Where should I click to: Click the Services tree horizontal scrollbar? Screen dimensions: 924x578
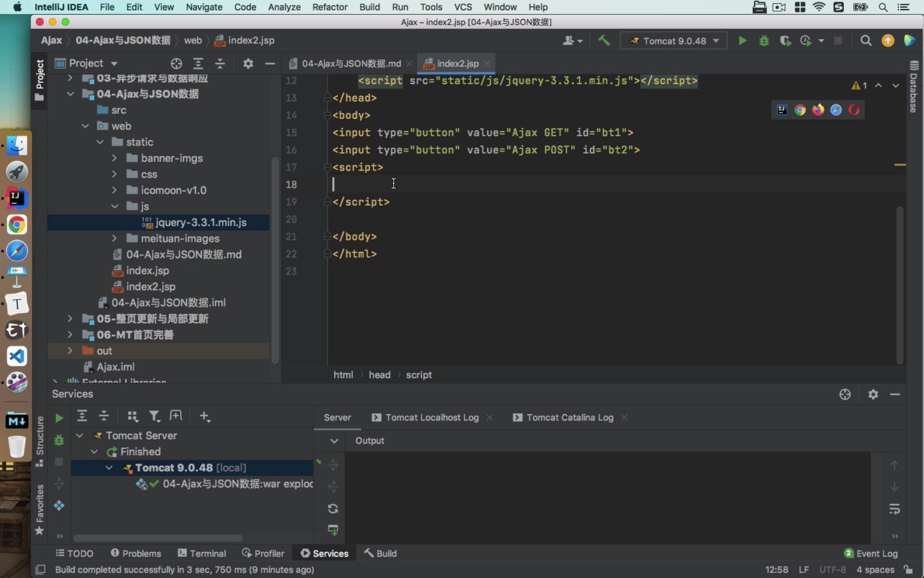click(x=158, y=538)
